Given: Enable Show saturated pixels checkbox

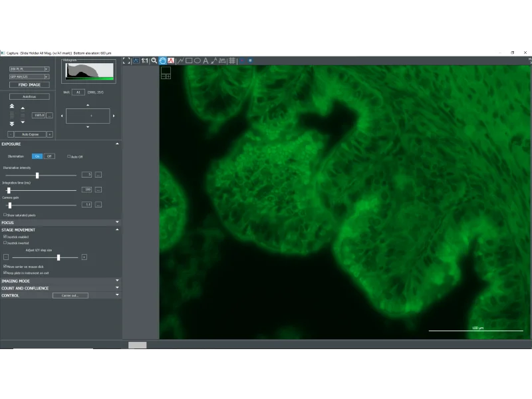Looking at the screenshot, I should [5, 215].
